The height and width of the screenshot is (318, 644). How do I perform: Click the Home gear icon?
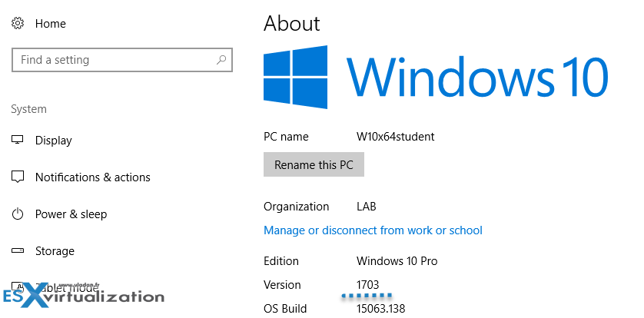tap(18, 23)
